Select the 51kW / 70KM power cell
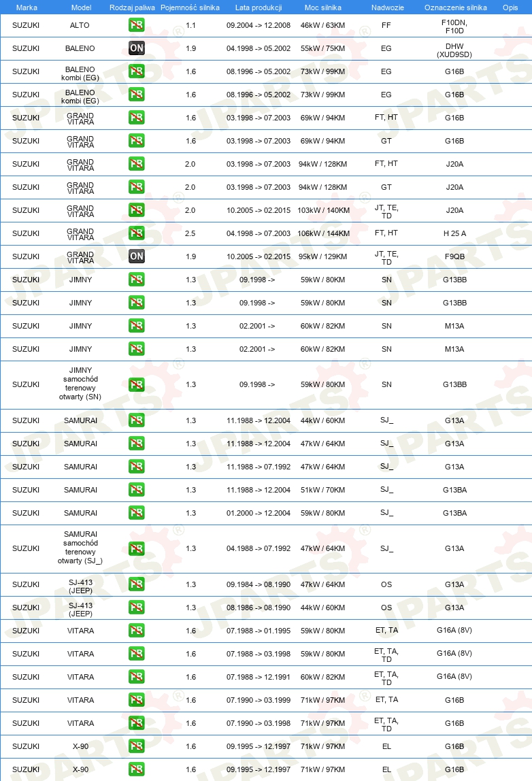532x781 pixels. (322, 490)
